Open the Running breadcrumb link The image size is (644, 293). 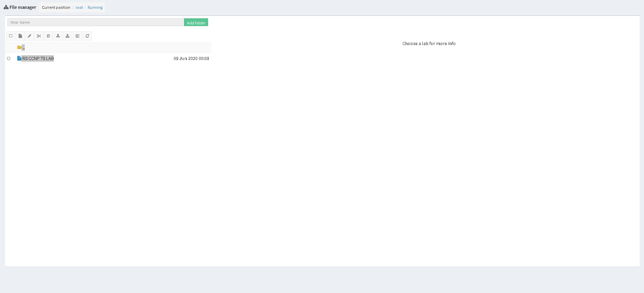click(95, 7)
